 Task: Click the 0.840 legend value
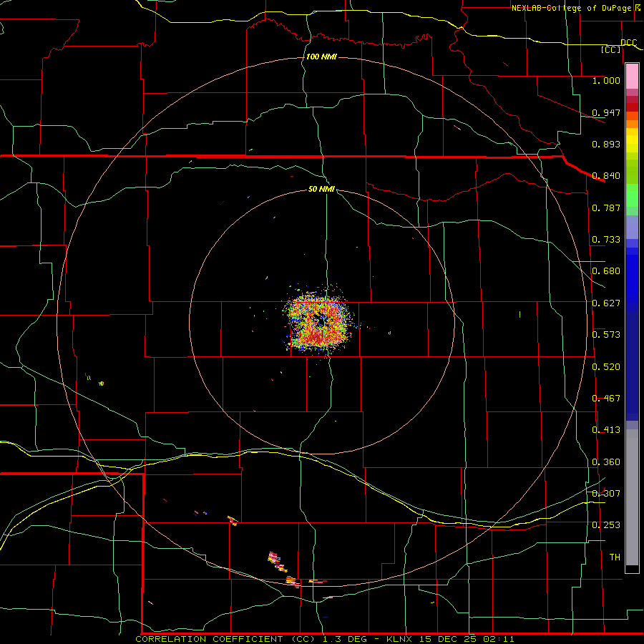click(606, 176)
